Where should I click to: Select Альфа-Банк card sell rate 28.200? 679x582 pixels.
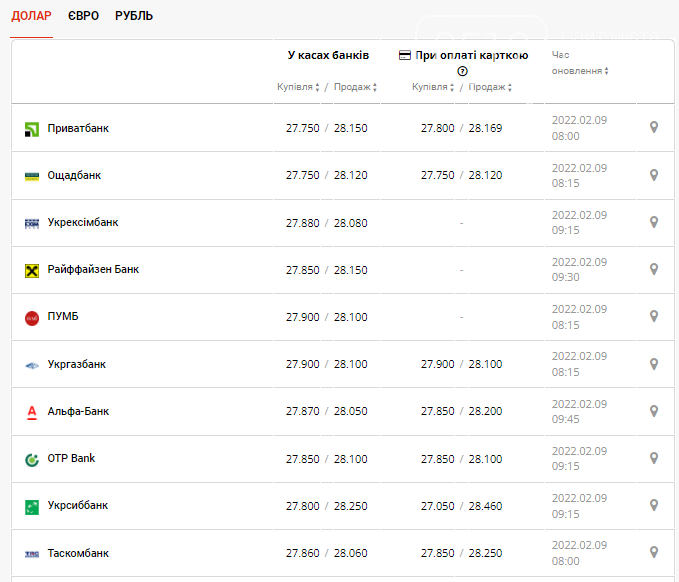(485, 411)
